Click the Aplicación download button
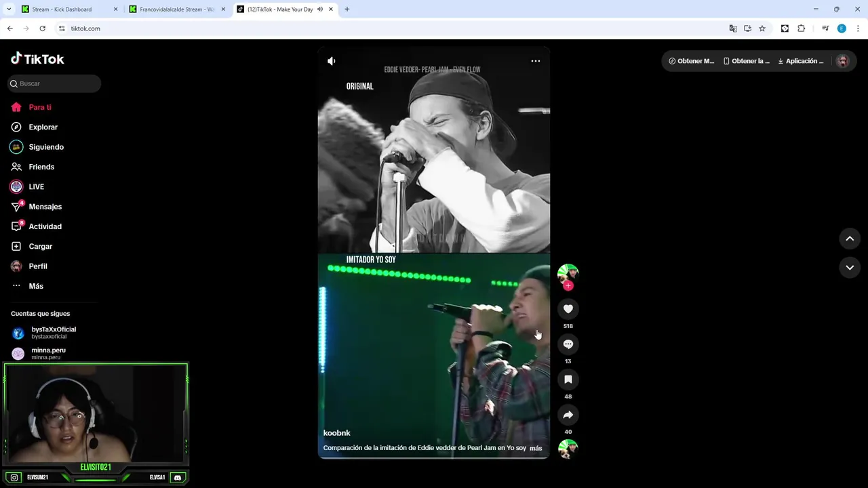Screen dimensions: 868x488 [801, 61]
